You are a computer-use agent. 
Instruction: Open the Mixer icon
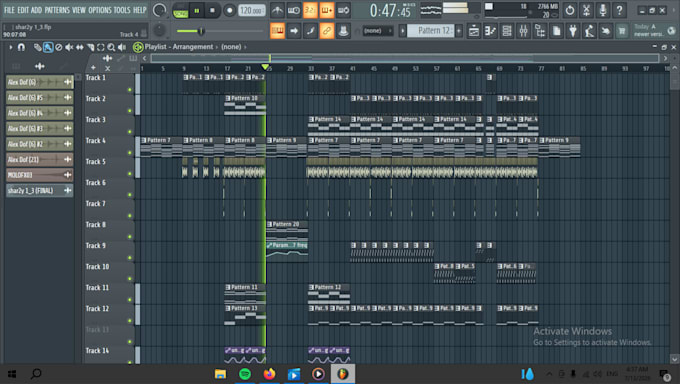coord(523,31)
